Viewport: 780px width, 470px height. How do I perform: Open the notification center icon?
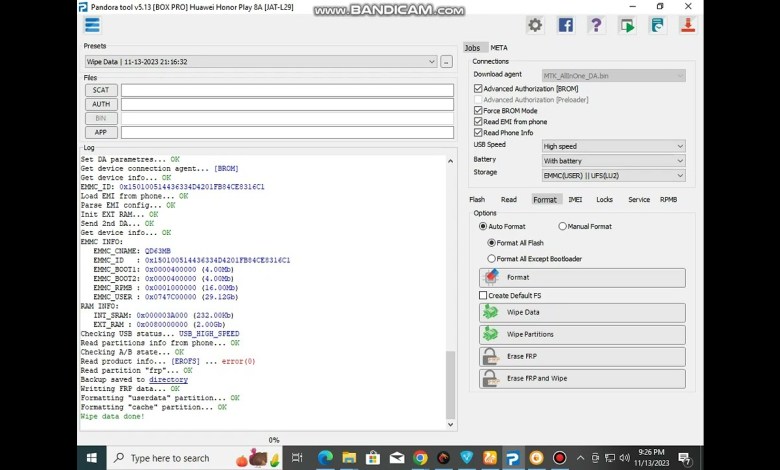684,459
